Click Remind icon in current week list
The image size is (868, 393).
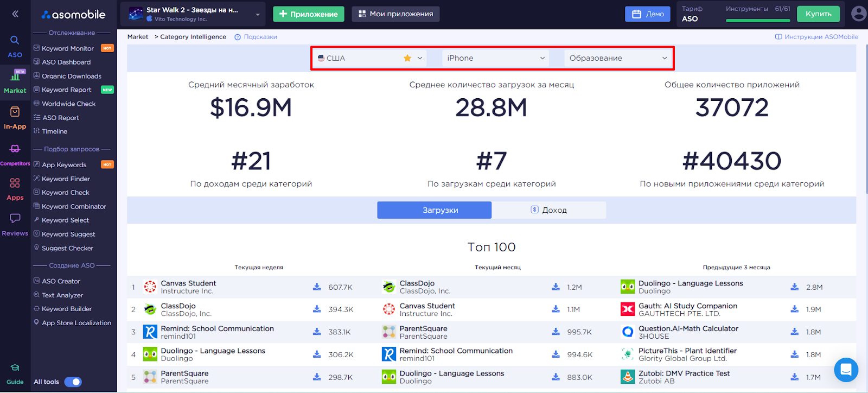pyautogui.click(x=150, y=332)
